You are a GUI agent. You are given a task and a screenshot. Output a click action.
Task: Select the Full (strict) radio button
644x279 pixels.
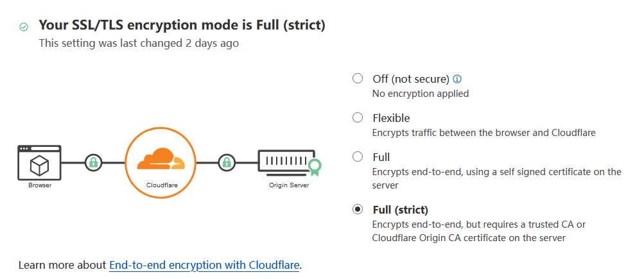click(x=358, y=210)
